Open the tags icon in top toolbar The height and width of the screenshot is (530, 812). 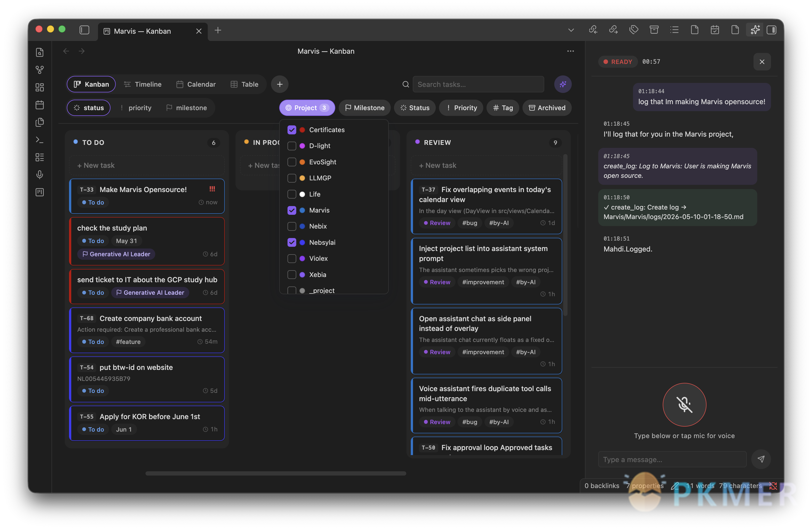point(633,30)
